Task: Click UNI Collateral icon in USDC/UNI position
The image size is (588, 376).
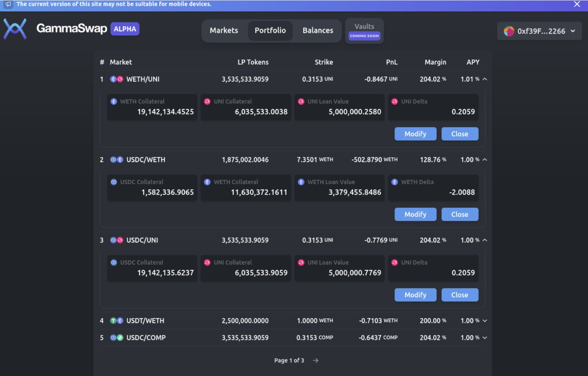Action: [207, 262]
